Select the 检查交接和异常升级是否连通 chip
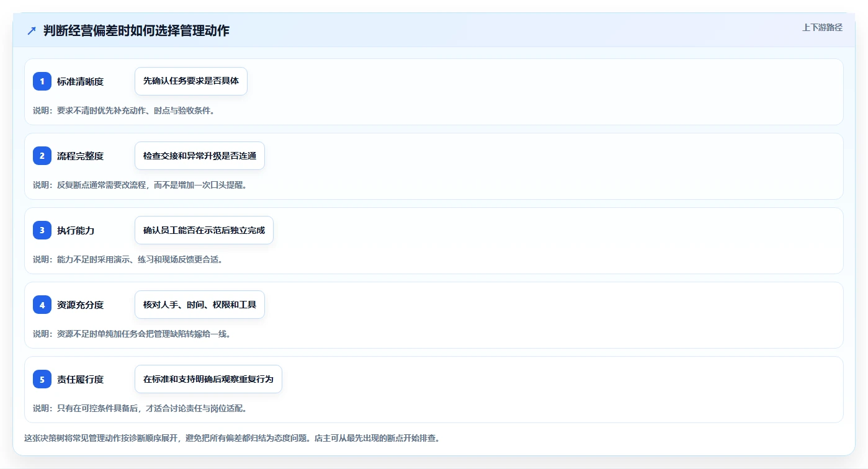This screenshot has height=469, width=868. 200,156
